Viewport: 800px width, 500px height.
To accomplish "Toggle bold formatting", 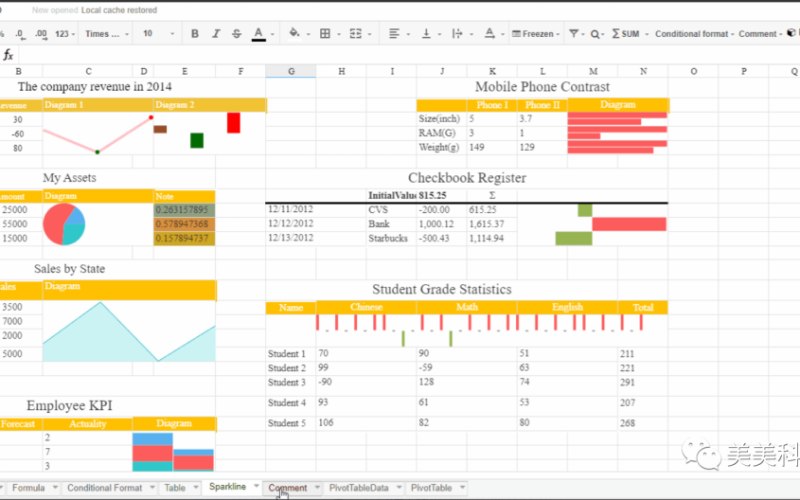I will [194, 34].
